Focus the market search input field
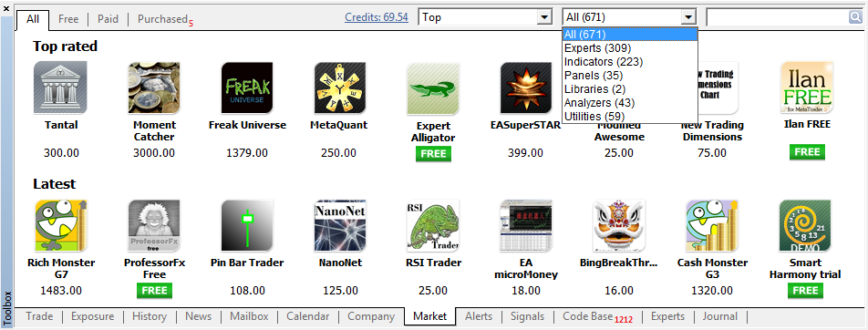 (777, 17)
